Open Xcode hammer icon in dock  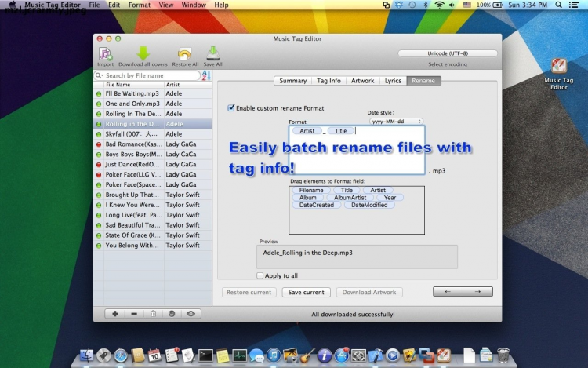click(376, 355)
